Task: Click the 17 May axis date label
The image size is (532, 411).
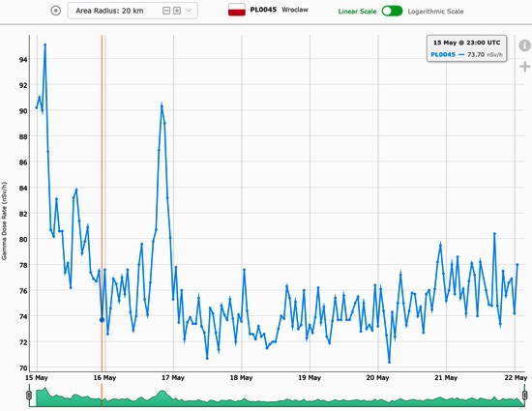Action: point(173,378)
